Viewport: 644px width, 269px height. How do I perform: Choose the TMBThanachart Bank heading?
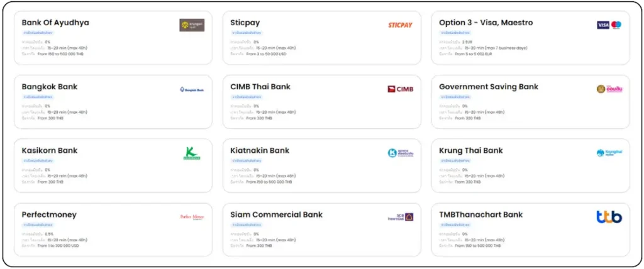pyautogui.click(x=480, y=214)
